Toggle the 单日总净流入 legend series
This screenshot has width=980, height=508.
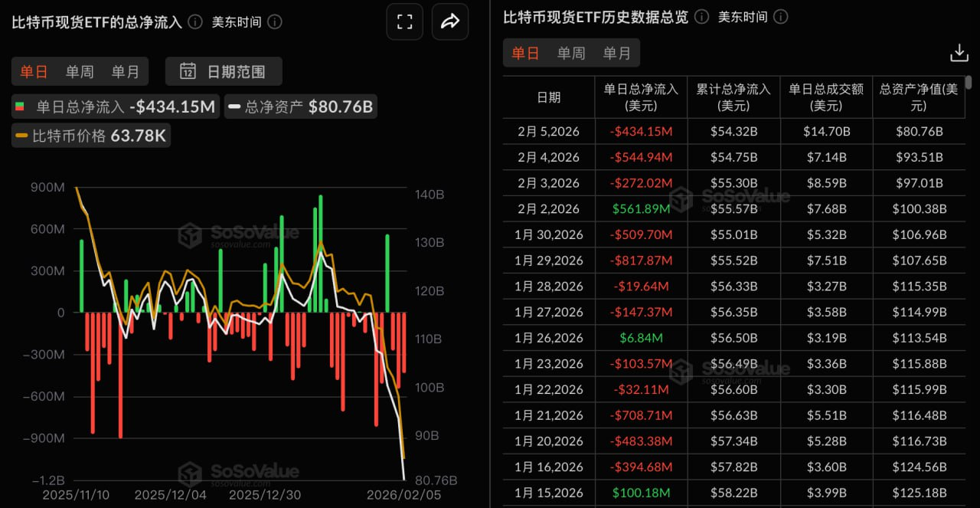[115, 107]
